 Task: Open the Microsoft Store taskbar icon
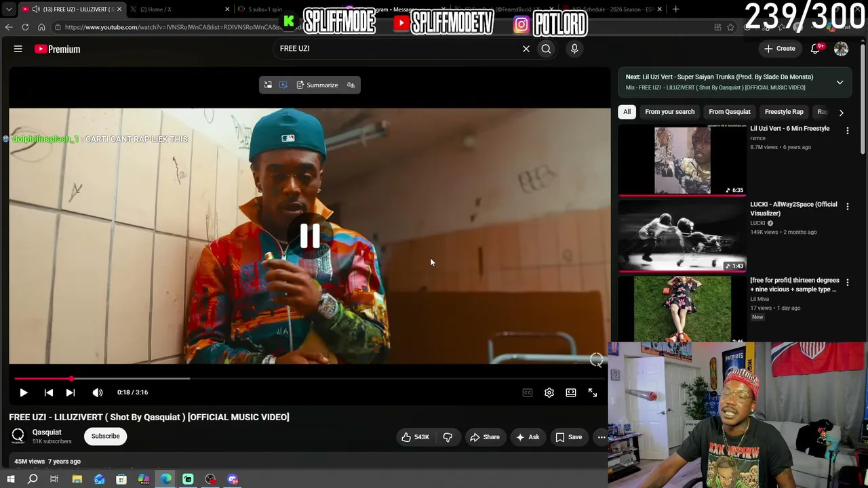tap(121, 480)
